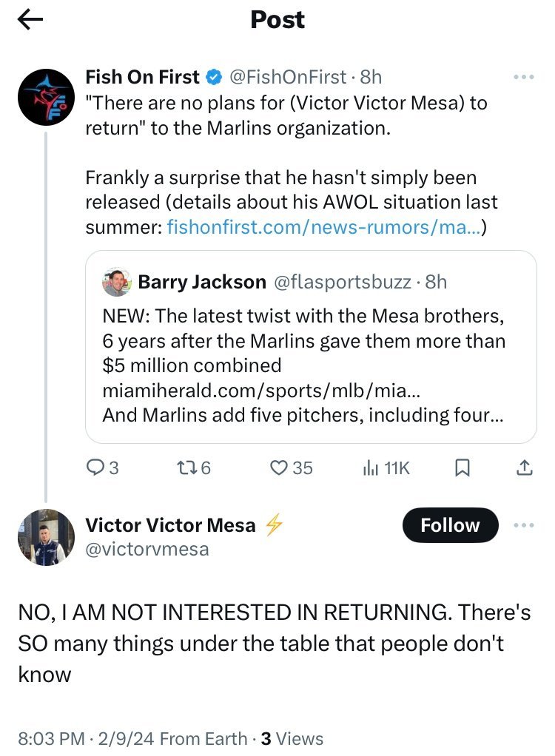This screenshot has height=756, width=555.
Task: Open Barry Jackson's quoted post
Action: coord(310,346)
